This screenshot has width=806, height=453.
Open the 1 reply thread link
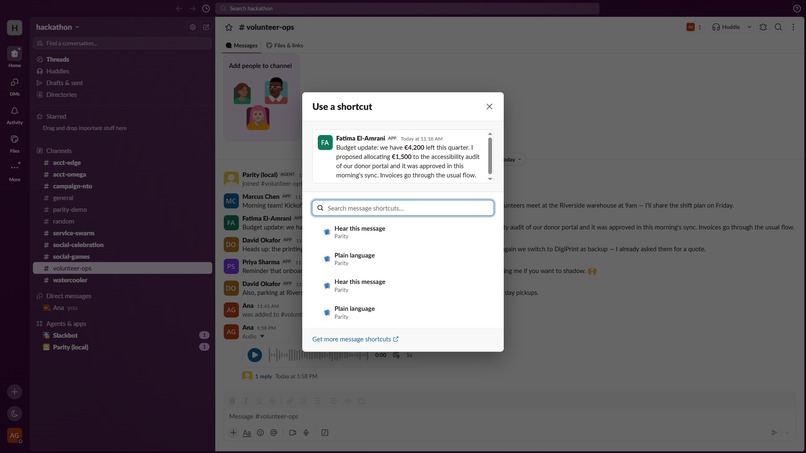coord(263,376)
